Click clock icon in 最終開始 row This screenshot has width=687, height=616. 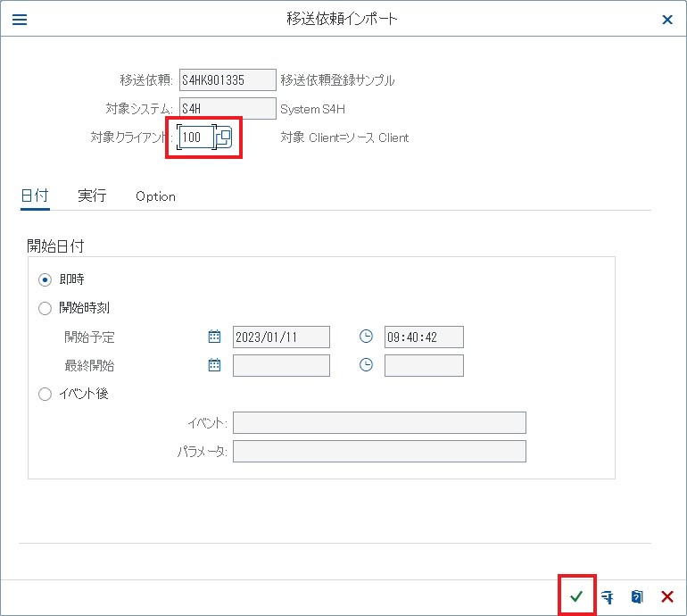366,365
